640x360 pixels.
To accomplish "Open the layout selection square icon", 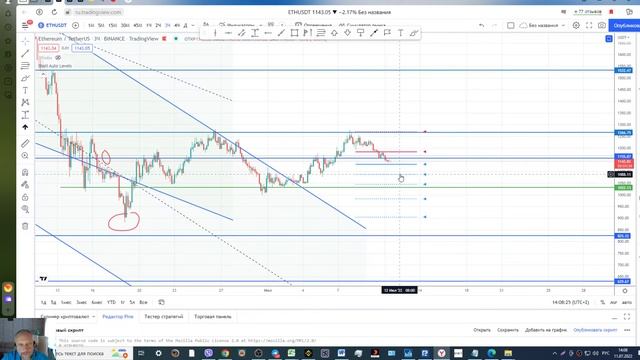I will point(511,25).
